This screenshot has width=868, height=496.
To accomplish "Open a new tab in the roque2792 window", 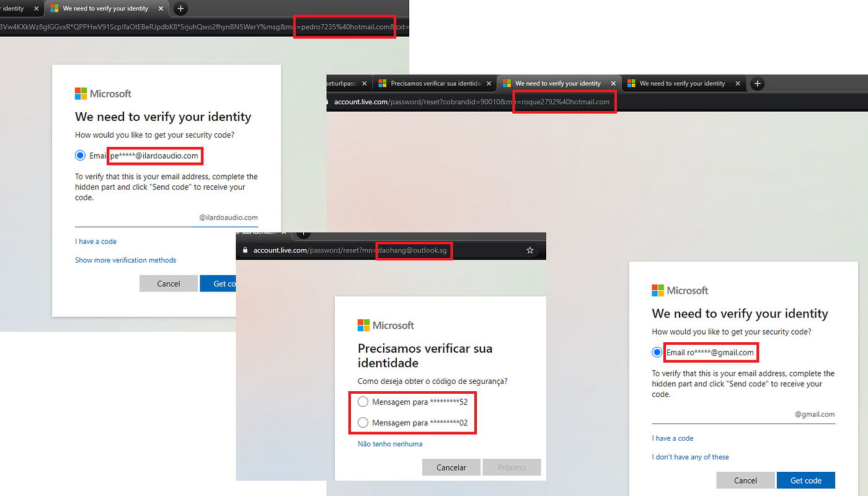I will (757, 83).
